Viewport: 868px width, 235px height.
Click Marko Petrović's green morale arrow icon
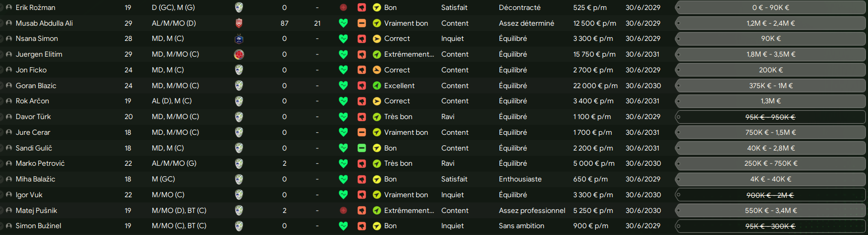(376, 164)
